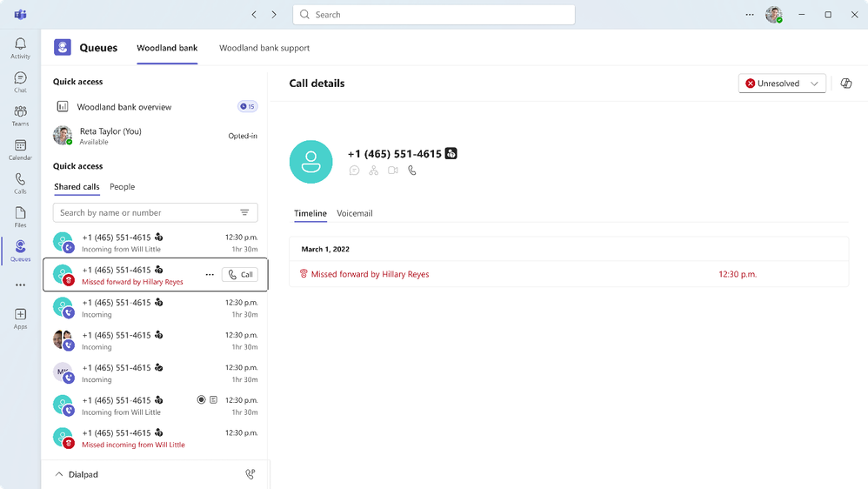This screenshot has height=489, width=868.
Task: Open the Calls app in the sidebar
Action: pyautogui.click(x=20, y=184)
